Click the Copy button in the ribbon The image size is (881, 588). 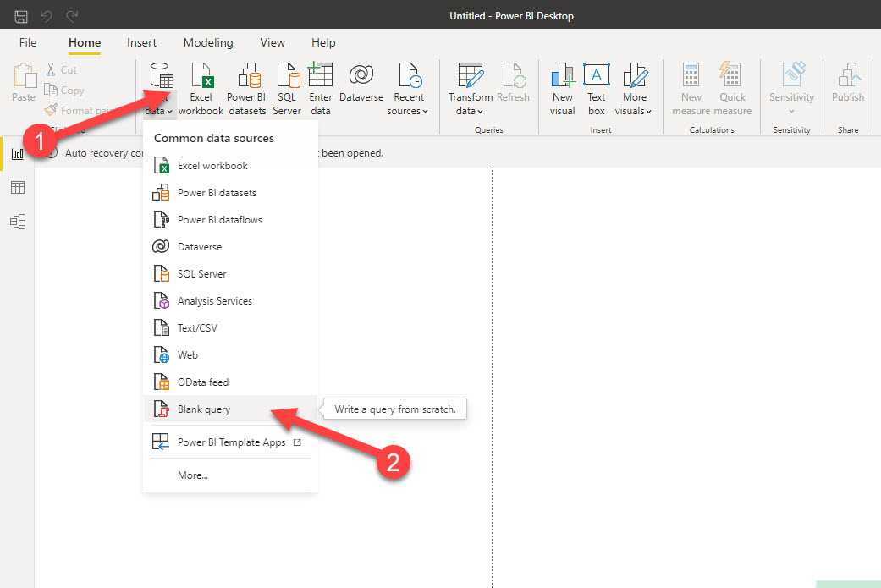point(64,90)
